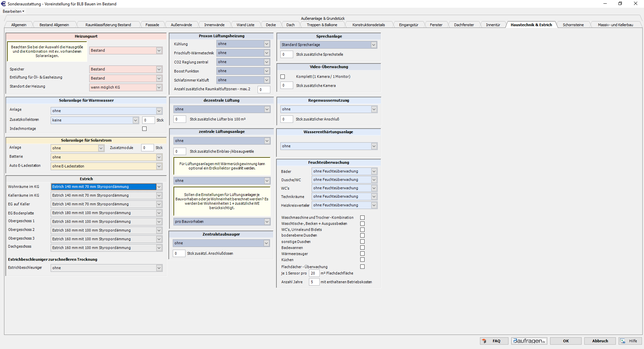Click the Baufragen.de logo button
644x349 pixels.
(x=529, y=341)
